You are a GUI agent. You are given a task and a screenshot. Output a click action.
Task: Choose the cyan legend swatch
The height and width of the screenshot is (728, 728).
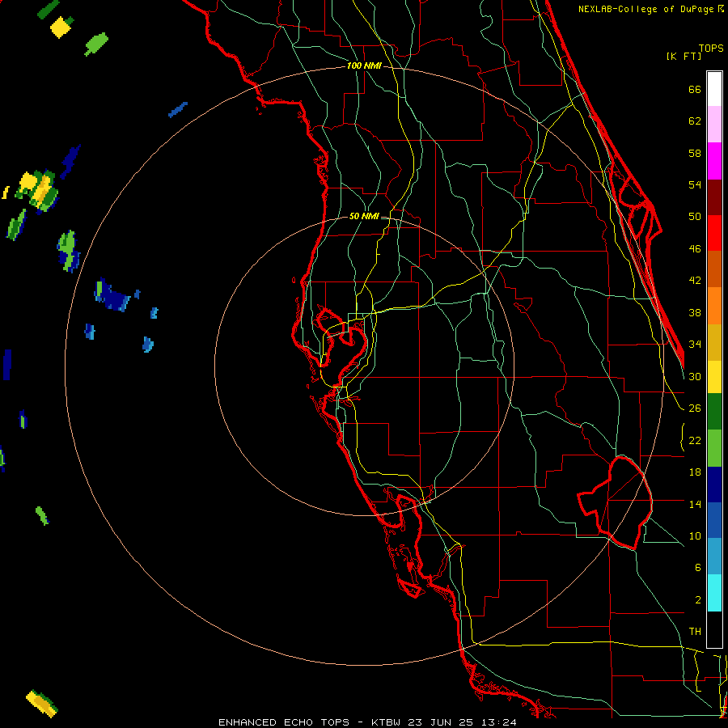[714, 593]
